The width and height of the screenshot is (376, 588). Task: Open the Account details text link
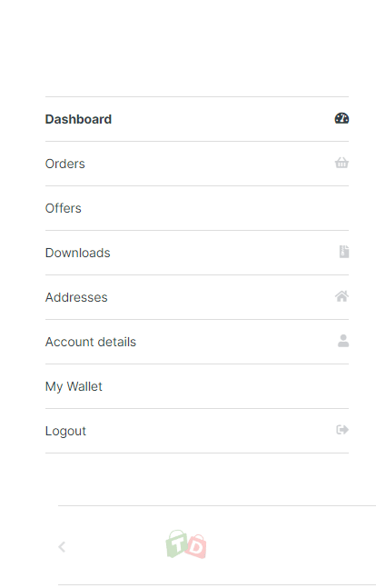pyautogui.click(x=91, y=342)
